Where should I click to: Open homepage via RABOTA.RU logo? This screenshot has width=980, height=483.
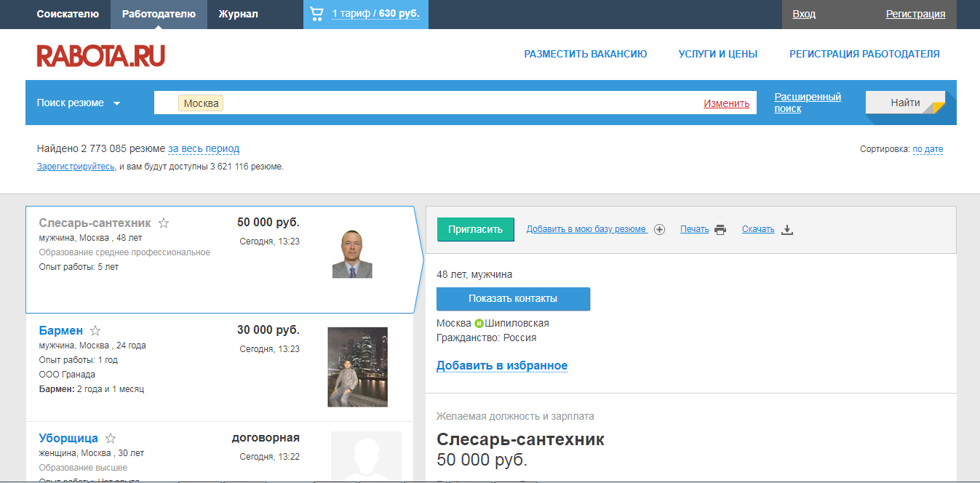(100, 54)
